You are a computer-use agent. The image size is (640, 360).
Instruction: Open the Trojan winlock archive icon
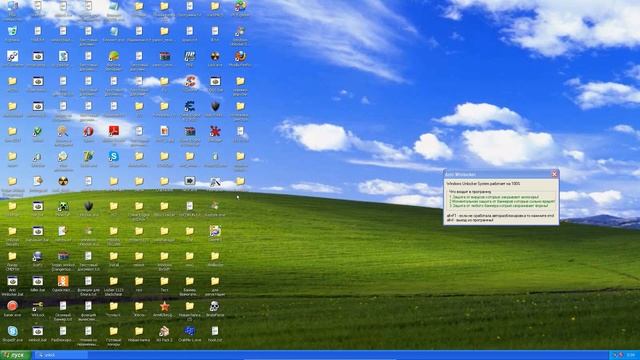63,256
